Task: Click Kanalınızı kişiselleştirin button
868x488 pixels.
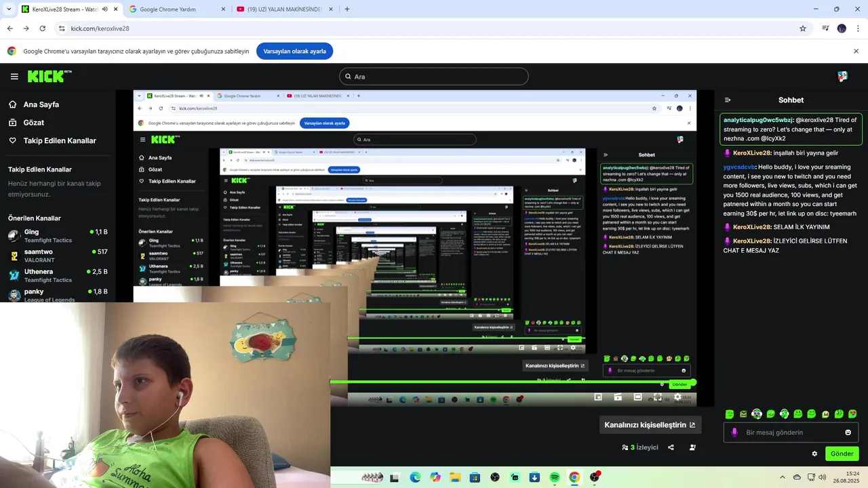Action: 650,425
